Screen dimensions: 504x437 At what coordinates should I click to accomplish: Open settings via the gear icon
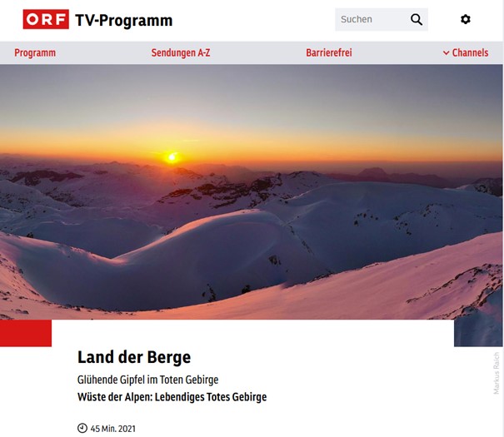pos(466,19)
